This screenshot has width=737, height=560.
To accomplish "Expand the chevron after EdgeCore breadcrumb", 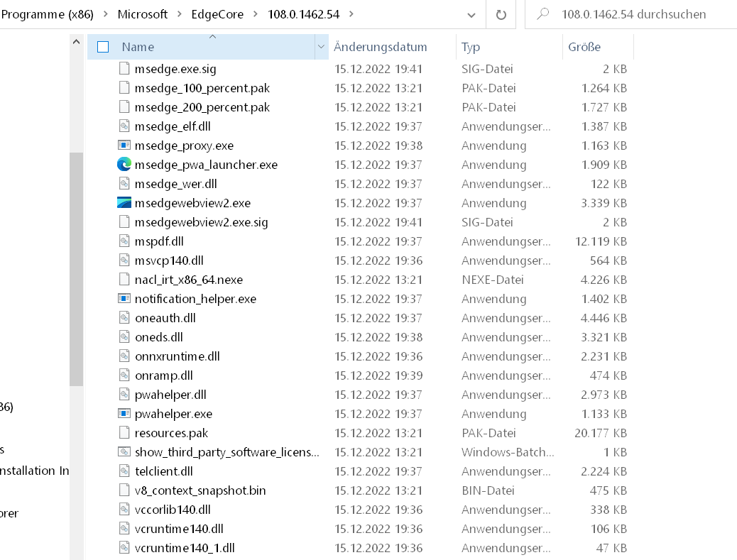I will [256, 14].
